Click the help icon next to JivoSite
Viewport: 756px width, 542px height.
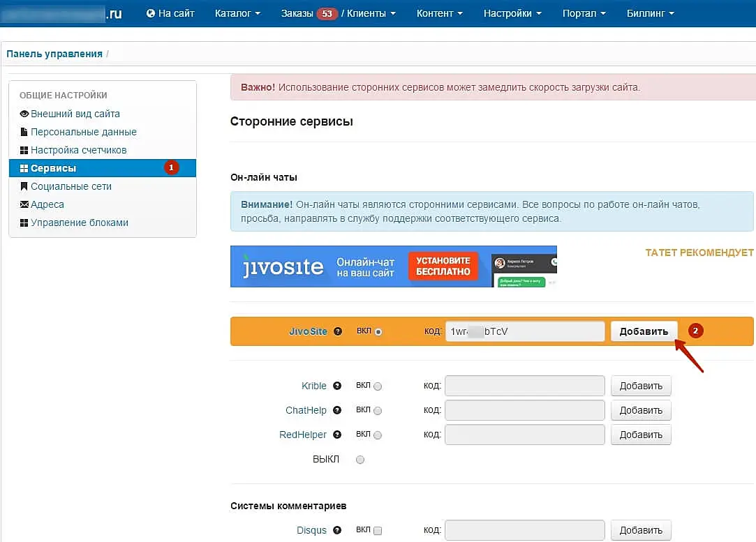338,331
